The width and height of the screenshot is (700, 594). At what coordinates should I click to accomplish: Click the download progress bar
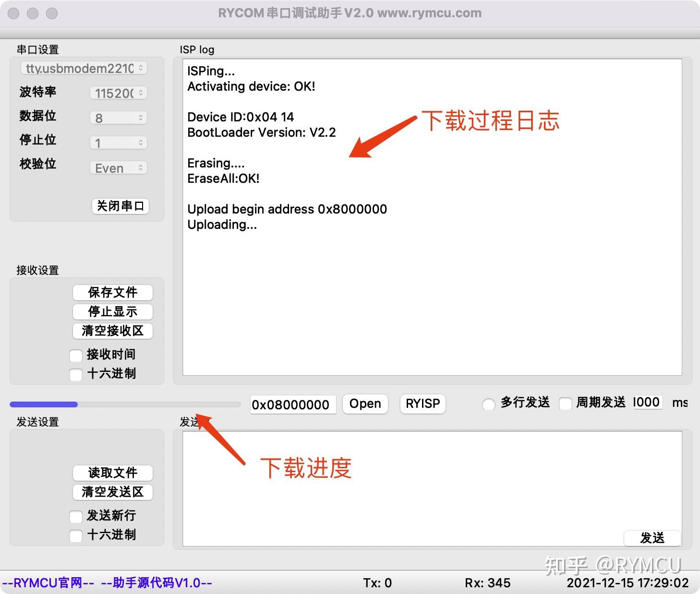tap(125, 404)
